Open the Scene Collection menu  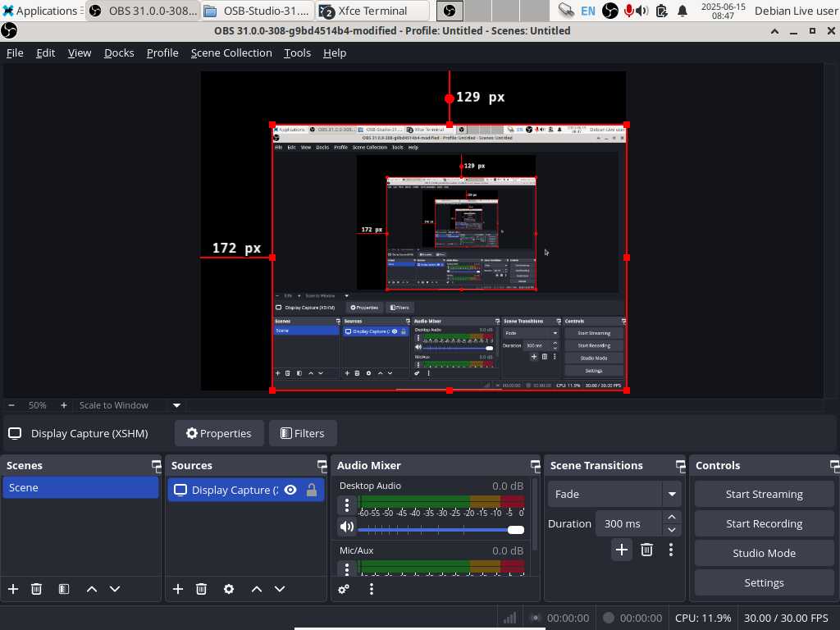(231, 52)
